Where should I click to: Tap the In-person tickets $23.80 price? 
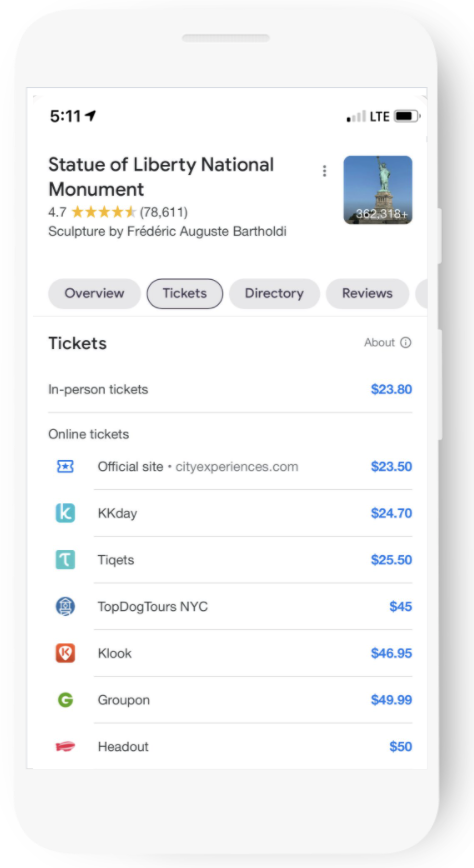391,389
